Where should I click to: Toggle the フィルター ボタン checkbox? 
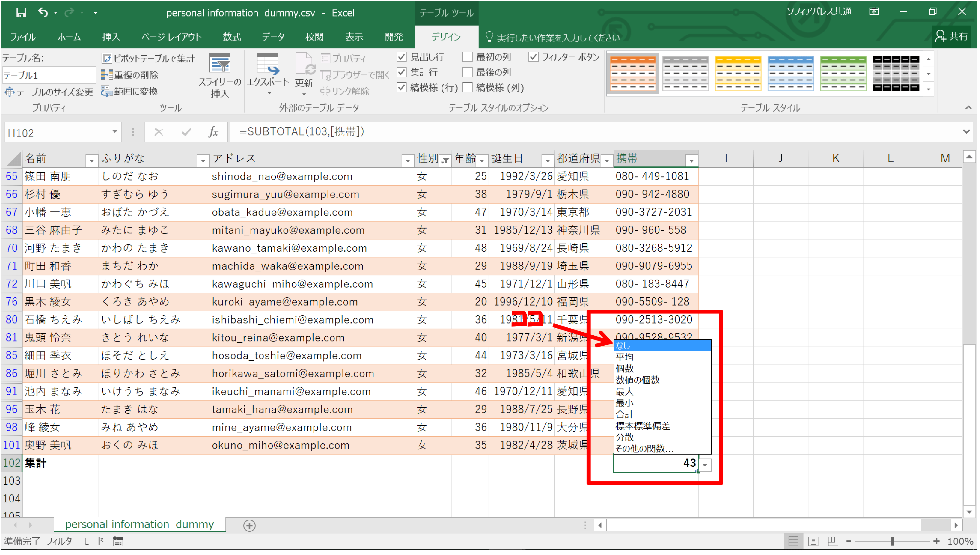(x=533, y=57)
